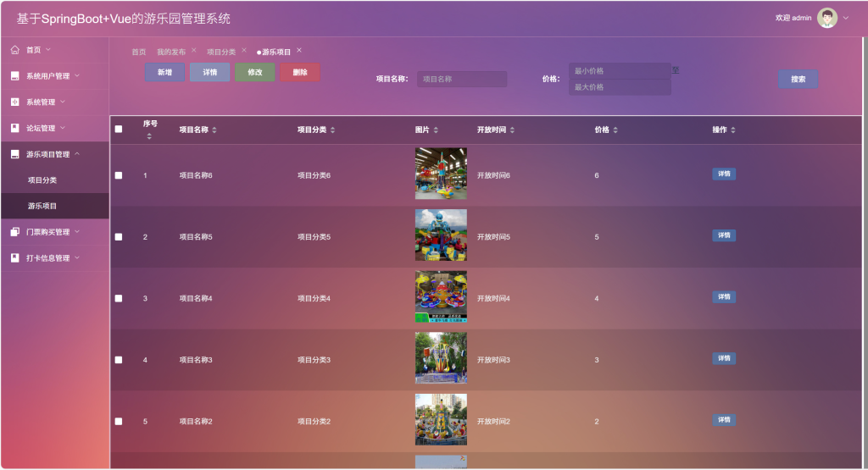Image resolution: width=868 pixels, height=470 pixels.
Task: Click the 详情 button in the toolbar
Action: tap(210, 73)
